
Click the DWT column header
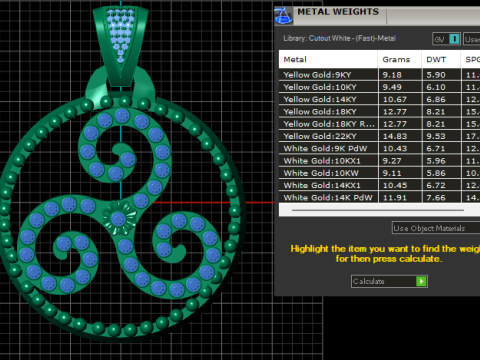point(441,60)
